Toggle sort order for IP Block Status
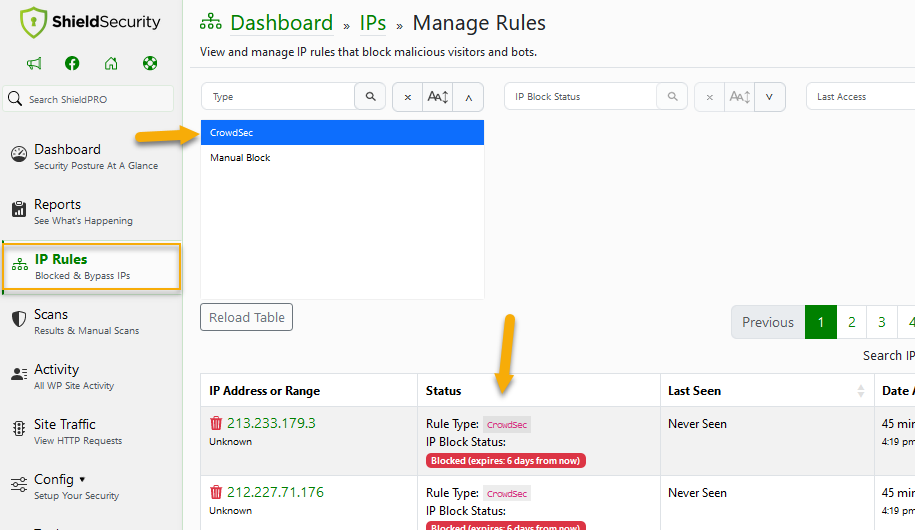Screen dimensions: 915x530 739,97
